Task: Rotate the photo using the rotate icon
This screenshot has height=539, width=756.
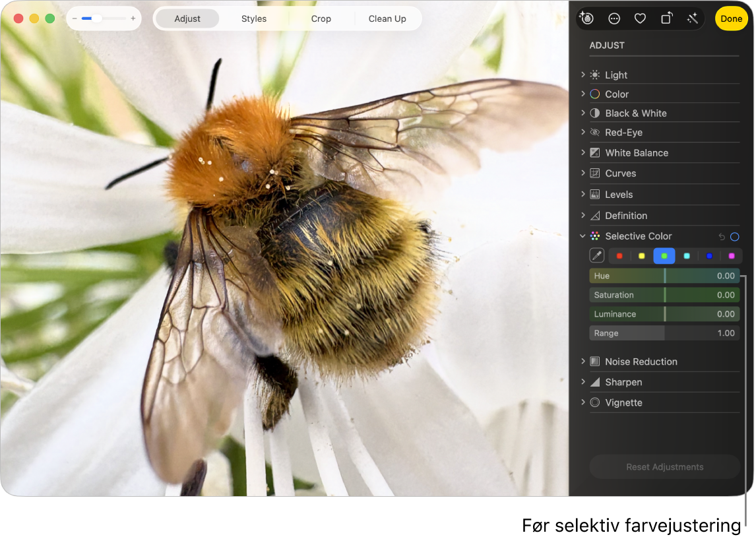Action: pos(666,18)
